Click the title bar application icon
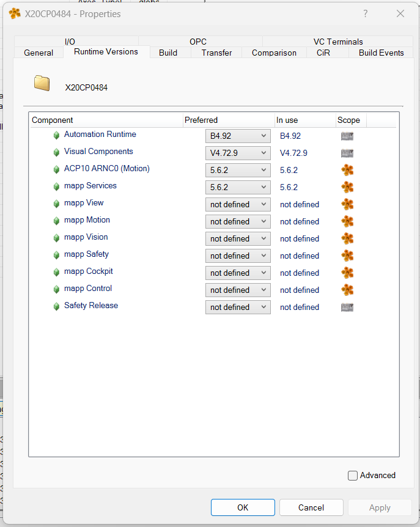The image size is (420, 527). [15, 13]
